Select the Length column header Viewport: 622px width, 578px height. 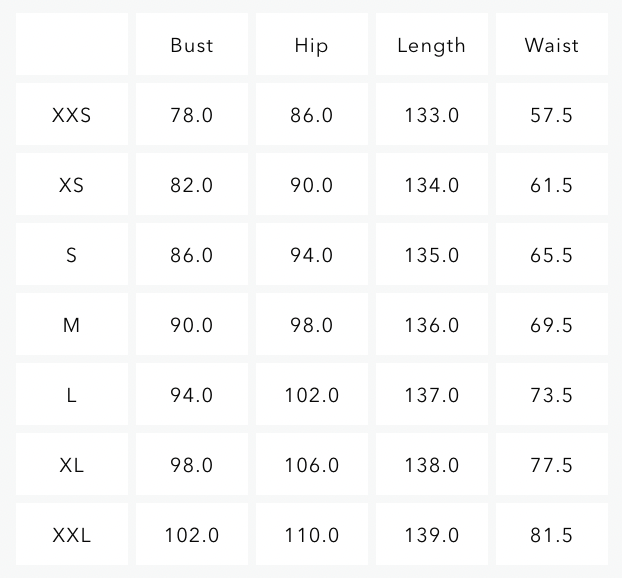[432, 45]
